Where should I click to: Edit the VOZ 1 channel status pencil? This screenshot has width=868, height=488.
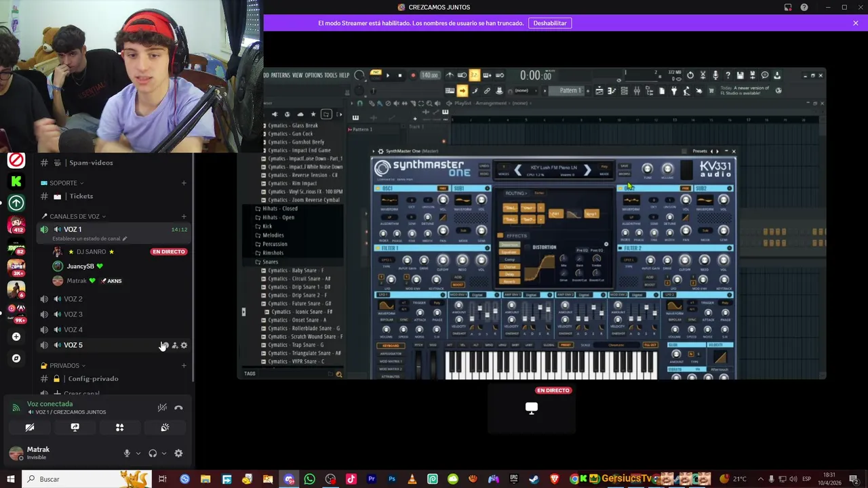click(124, 239)
